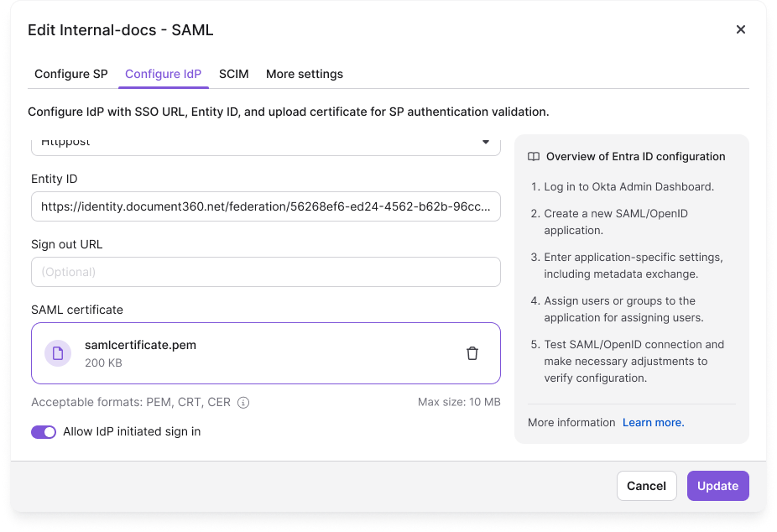Click Overview of Entra ID configuration heading
The height and width of the screenshot is (532, 777).
(635, 157)
